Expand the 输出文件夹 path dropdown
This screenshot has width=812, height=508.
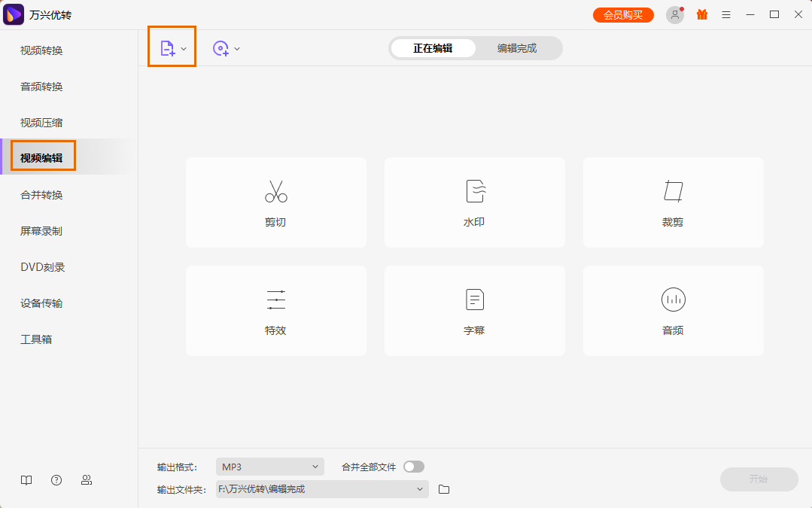tap(420, 488)
